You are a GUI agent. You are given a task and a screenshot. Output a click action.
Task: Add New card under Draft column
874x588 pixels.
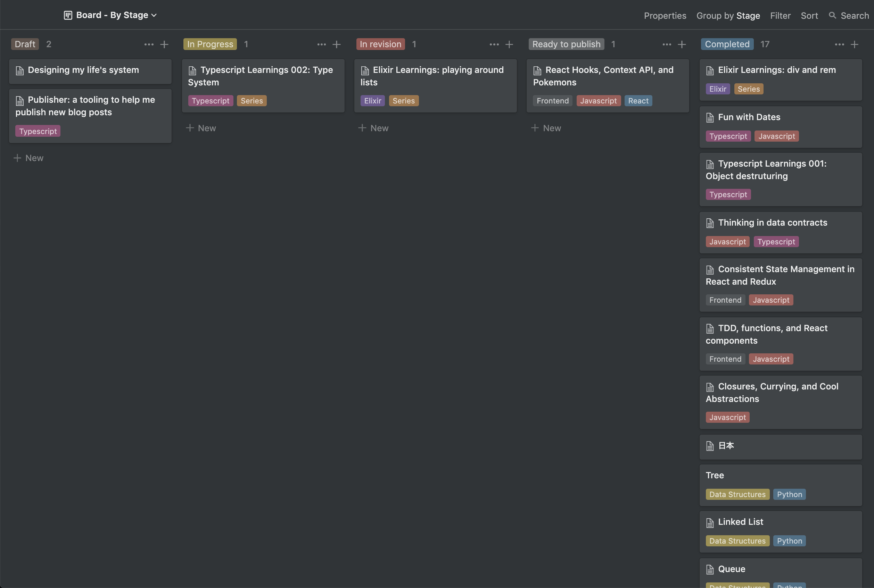(28, 158)
